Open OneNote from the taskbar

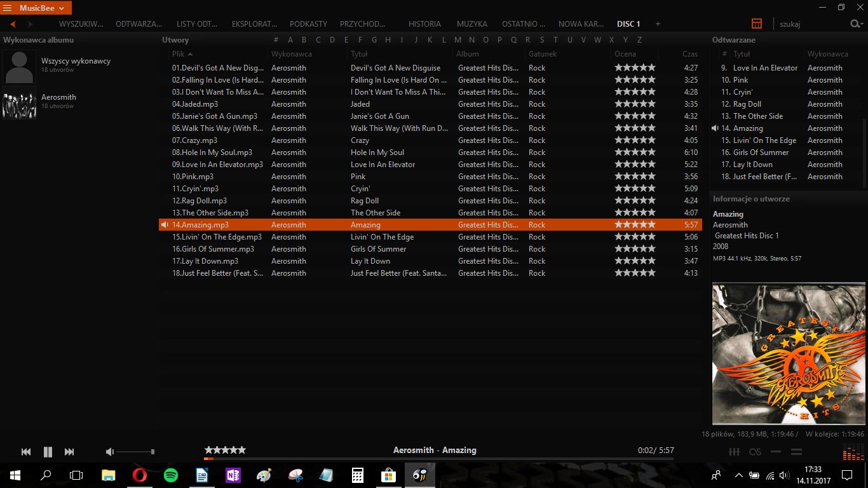pyautogui.click(x=233, y=475)
